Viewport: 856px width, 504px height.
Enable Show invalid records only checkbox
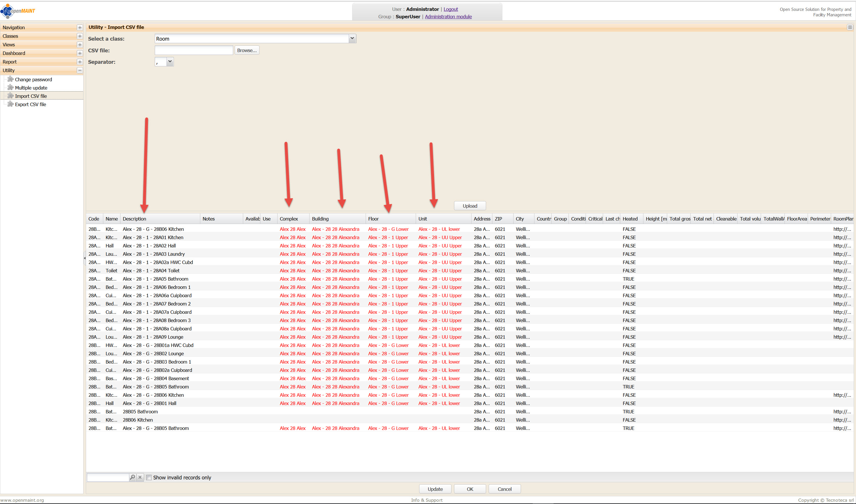coord(149,477)
